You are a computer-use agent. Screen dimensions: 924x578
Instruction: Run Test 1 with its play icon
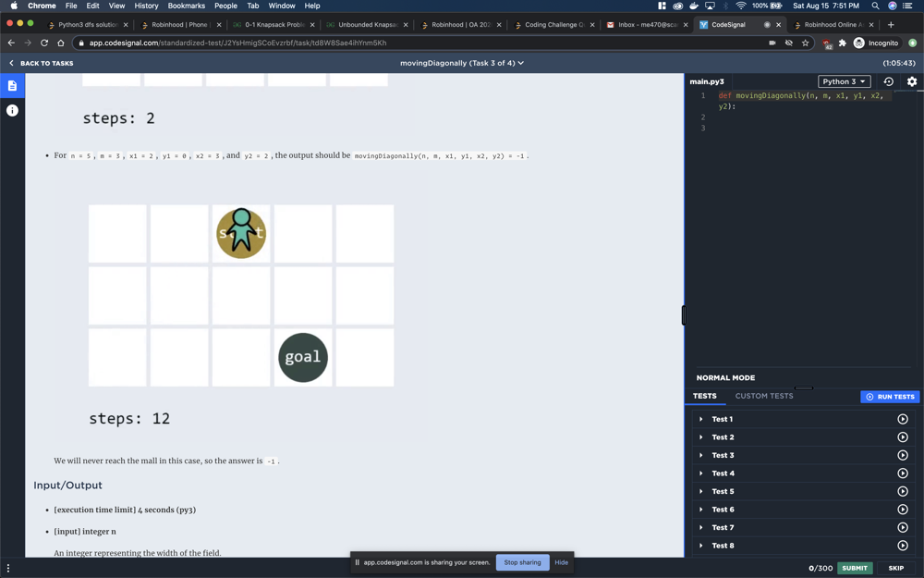pos(902,419)
